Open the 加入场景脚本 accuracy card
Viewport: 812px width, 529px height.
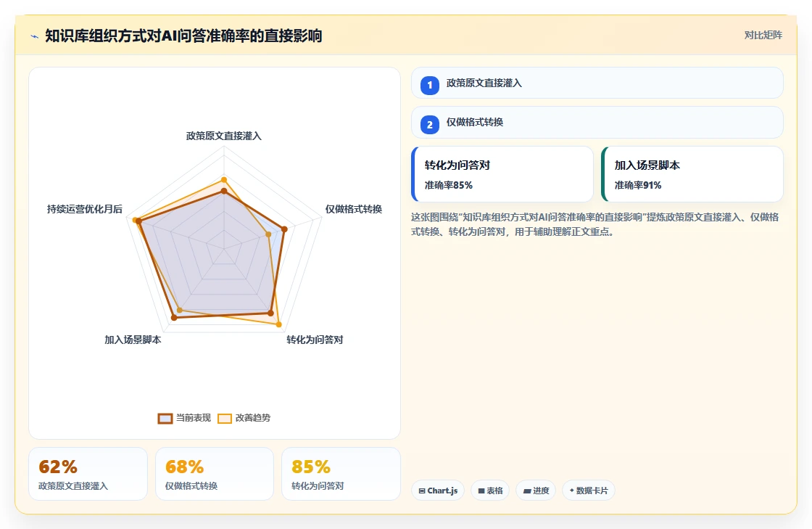692,174
